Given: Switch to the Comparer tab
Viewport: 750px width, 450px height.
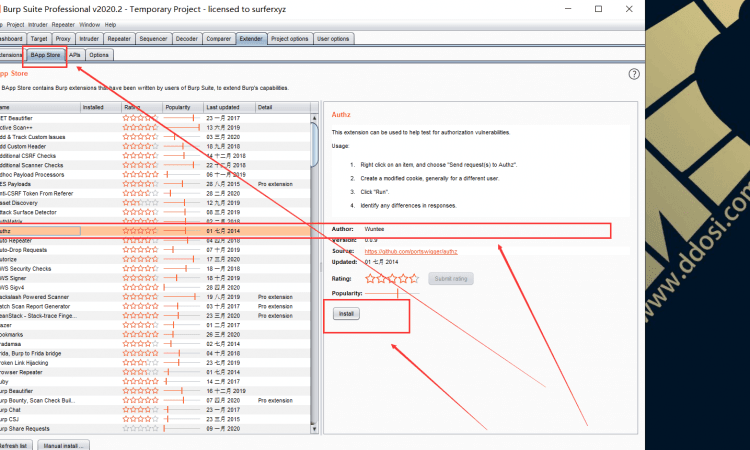Looking at the screenshot, I should [219, 39].
